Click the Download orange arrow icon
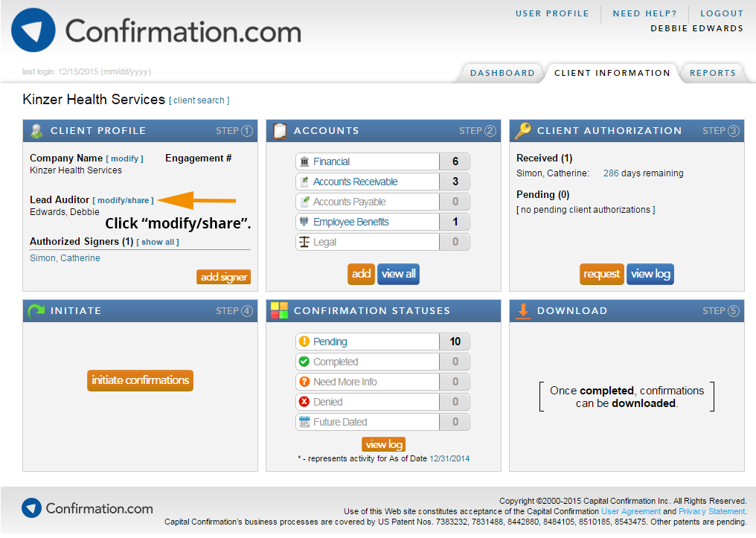Image resolution: width=756 pixels, height=538 pixels. coord(523,311)
